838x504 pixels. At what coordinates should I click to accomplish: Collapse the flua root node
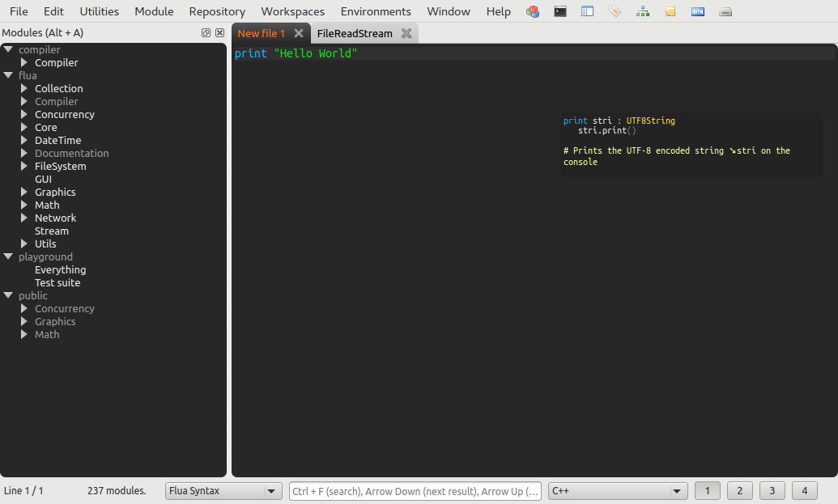click(8, 75)
